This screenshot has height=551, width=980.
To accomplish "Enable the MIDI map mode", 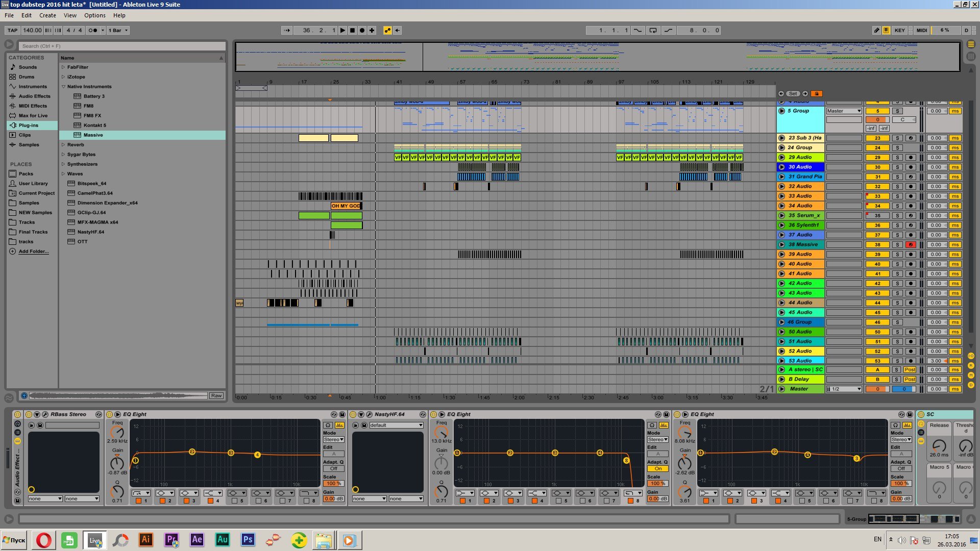I will coord(921,30).
